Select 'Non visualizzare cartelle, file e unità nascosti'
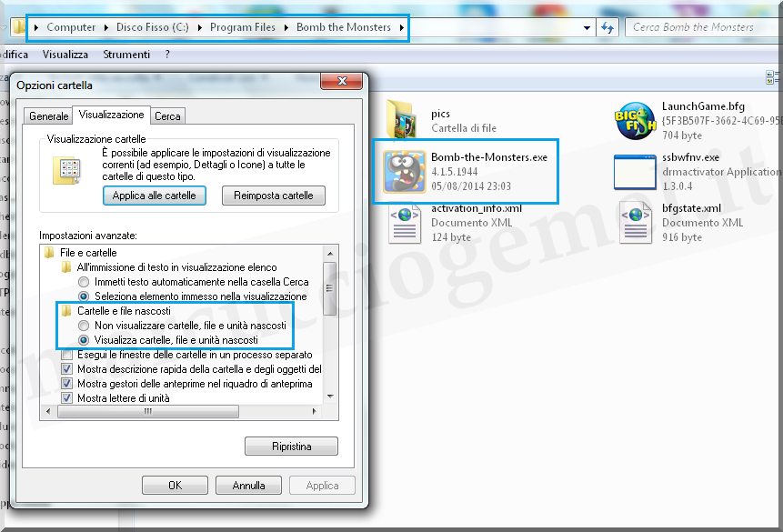Viewport: 783px width, 532px height. [x=84, y=326]
